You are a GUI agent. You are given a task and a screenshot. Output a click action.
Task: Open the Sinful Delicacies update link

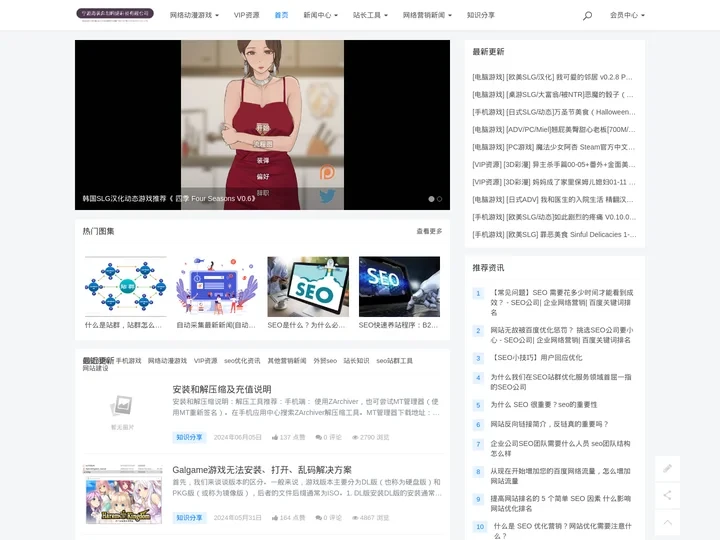click(554, 234)
